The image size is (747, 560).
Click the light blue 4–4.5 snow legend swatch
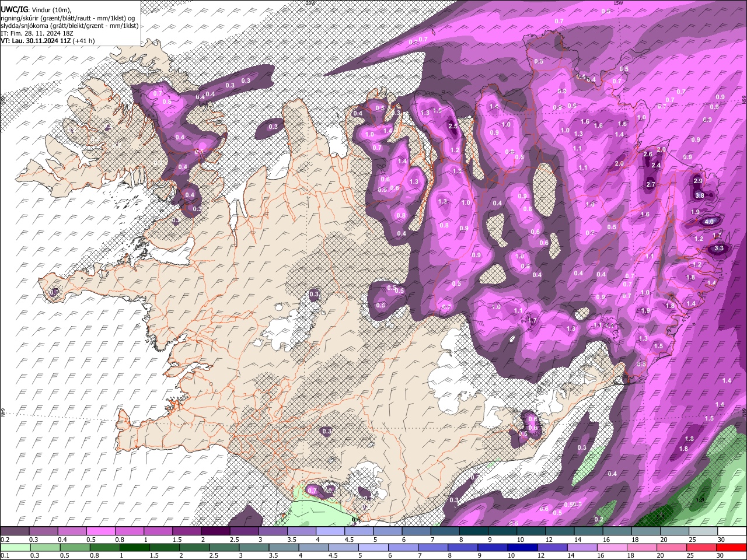click(x=330, y=531)
